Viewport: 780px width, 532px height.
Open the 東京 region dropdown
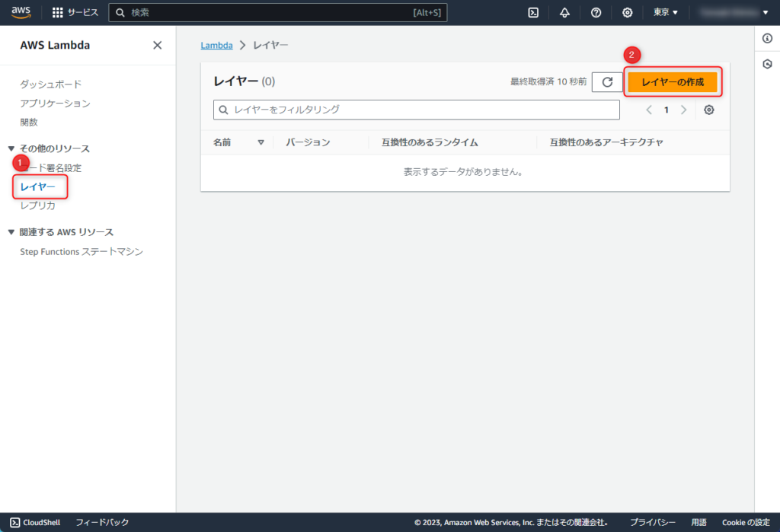(666, 12)
